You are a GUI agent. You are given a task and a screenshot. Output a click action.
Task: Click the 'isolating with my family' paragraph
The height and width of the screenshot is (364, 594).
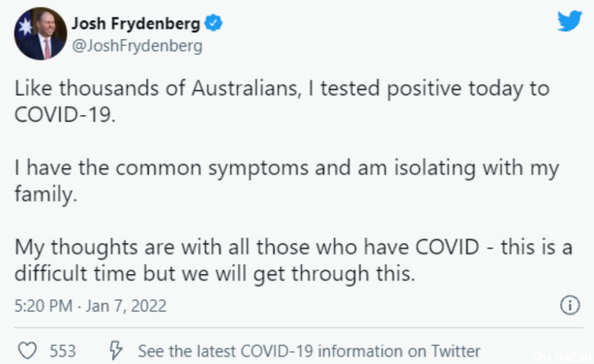[287, 181]
